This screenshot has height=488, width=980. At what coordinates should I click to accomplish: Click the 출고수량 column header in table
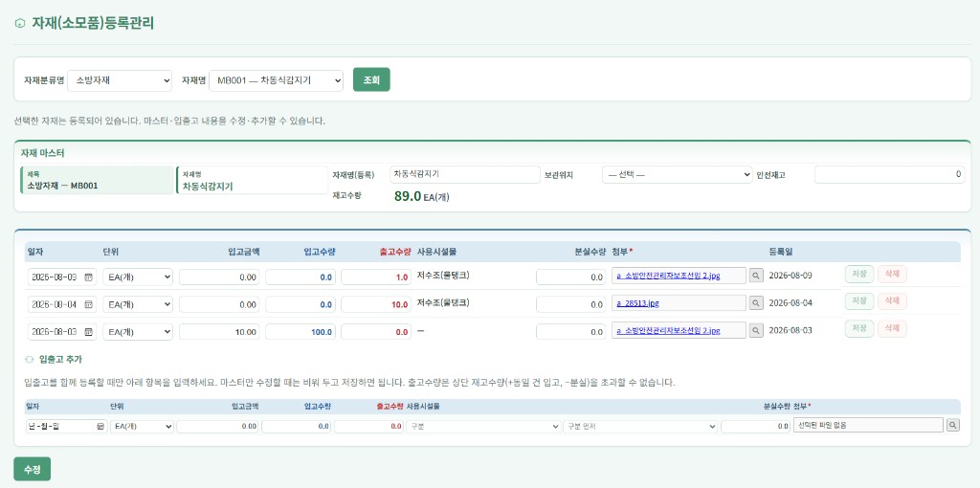(x=394, y=252)
